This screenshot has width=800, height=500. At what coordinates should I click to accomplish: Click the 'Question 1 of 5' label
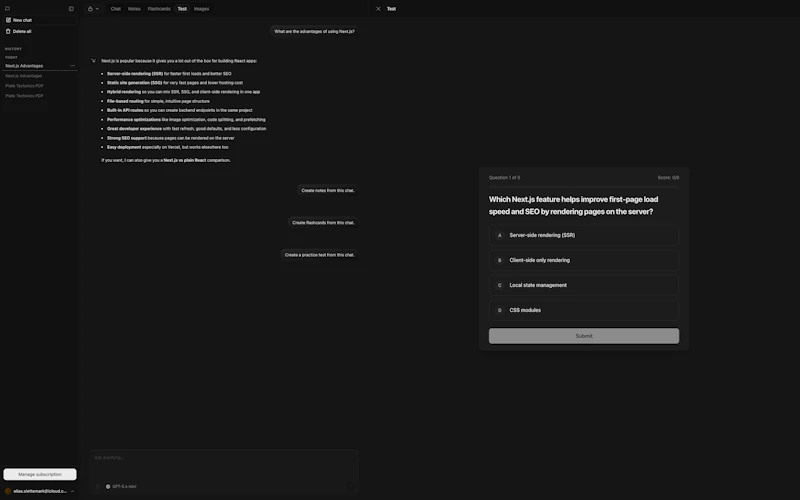[x=505, y=178]
